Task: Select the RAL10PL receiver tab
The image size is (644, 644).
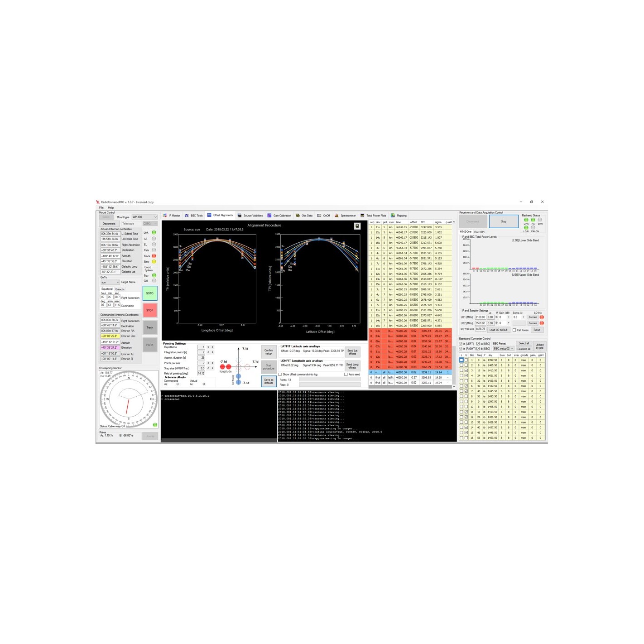Action: click(480, 232)
